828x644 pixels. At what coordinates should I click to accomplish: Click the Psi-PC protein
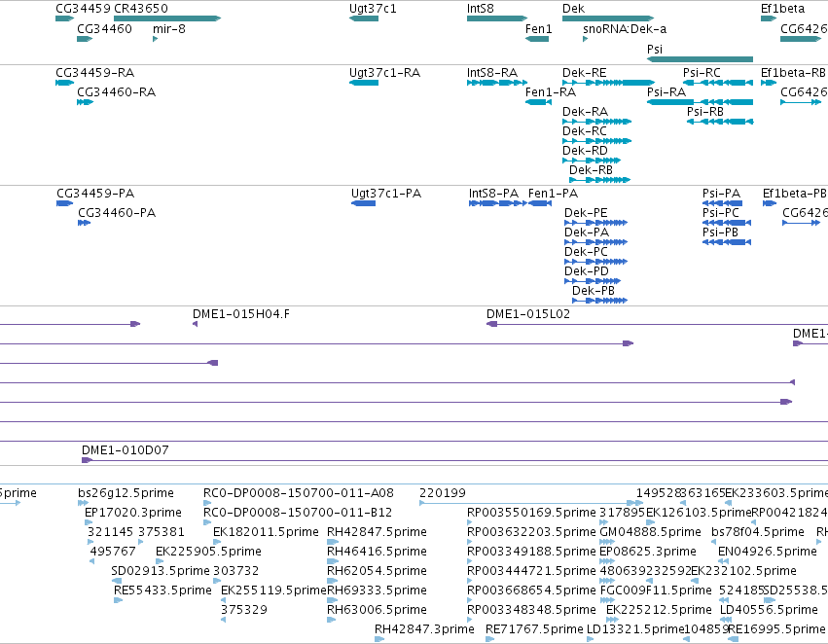tap(727, 223)
